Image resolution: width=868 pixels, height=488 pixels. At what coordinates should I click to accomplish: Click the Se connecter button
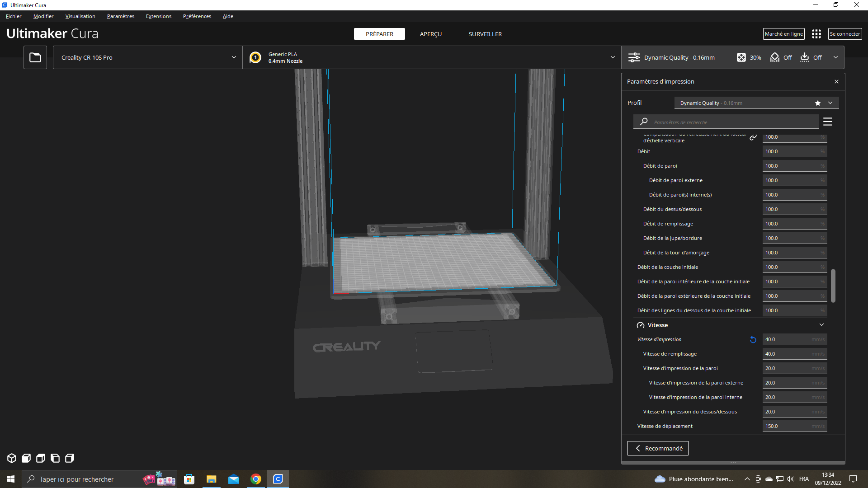845,34
